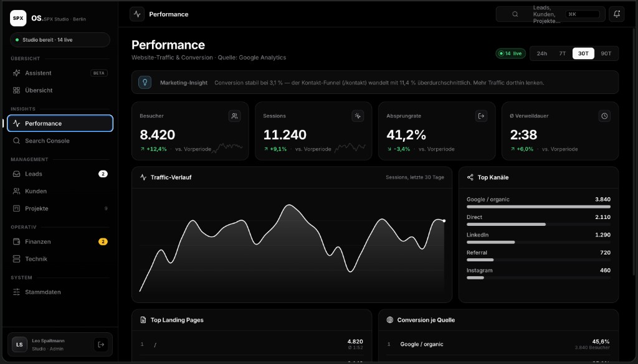Click the Besucher sparkline chart
This screenshot has width=638, height=364.
(x=227, y=147)
